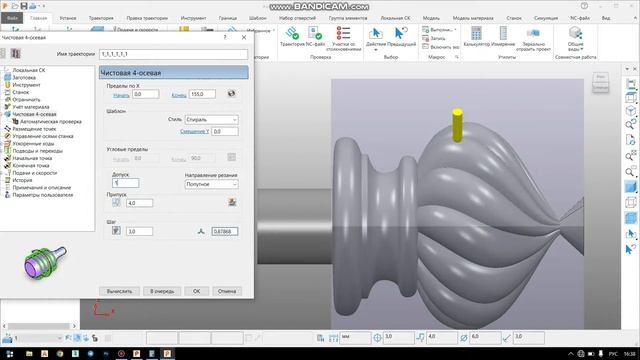This screenshot has height=360, width=640.
Task: Click the horizontal scrollbar under explorer panel
Action: tap(40, 326)
